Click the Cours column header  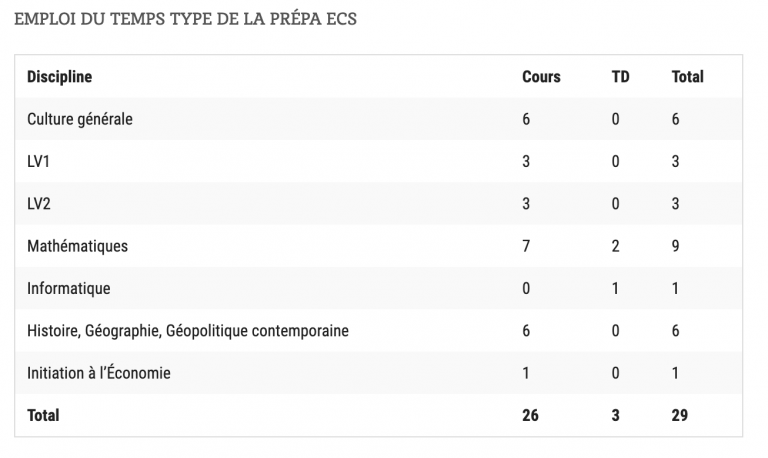pos(541,77)
